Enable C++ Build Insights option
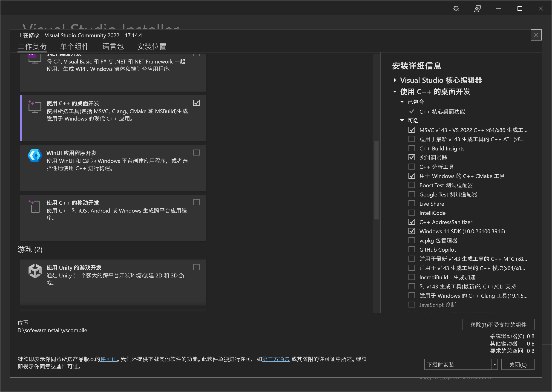 coord(412,148)
